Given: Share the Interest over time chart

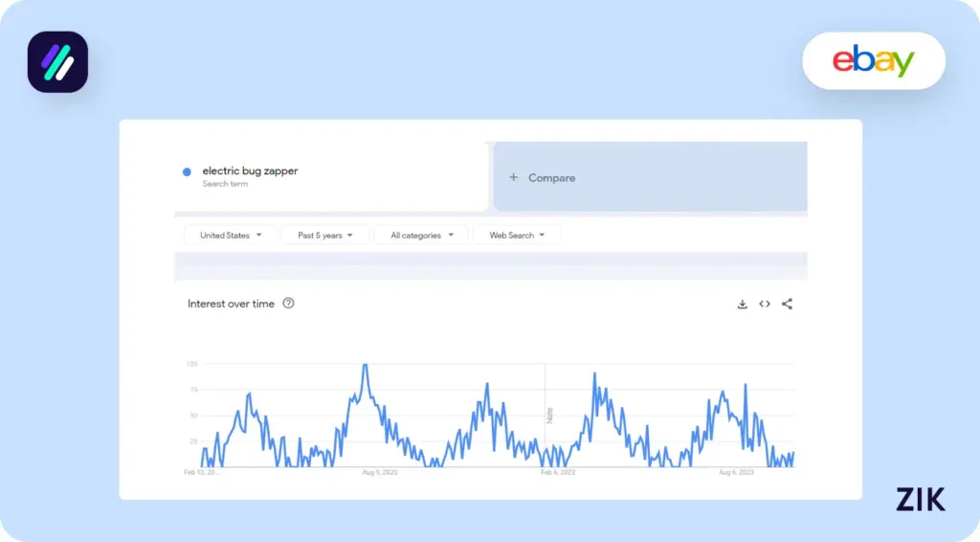Looking at the screenshot, I should (x=787, y=305).
